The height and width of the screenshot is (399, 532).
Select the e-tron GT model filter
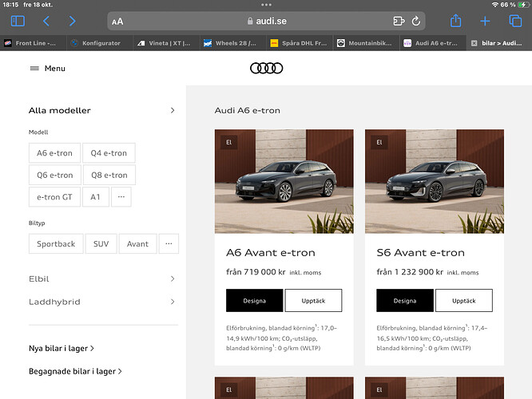[x=54, y=197]
